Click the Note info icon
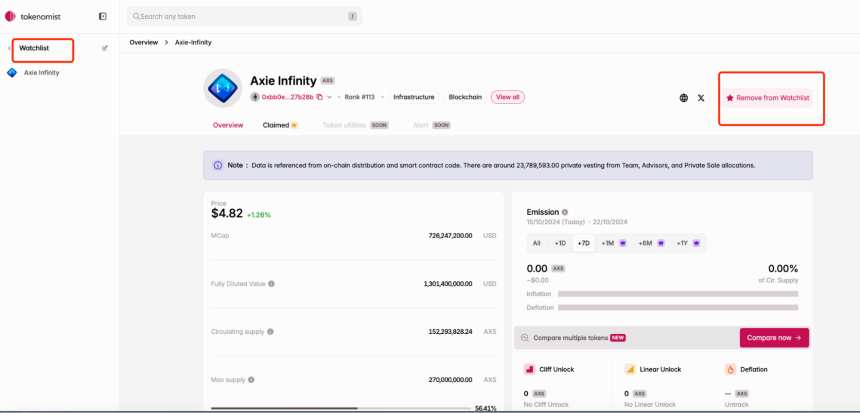 218,165
